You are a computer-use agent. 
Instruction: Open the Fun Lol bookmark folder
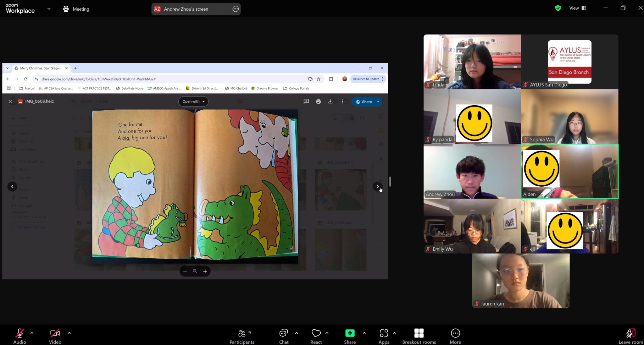tap(26, 88)
